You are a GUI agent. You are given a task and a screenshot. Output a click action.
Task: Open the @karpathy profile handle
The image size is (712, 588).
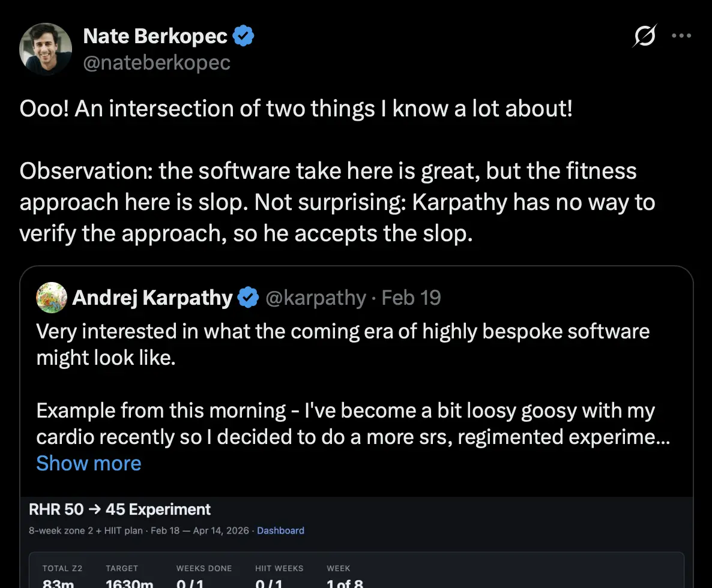pyautogui.click(x=315, y=298)
